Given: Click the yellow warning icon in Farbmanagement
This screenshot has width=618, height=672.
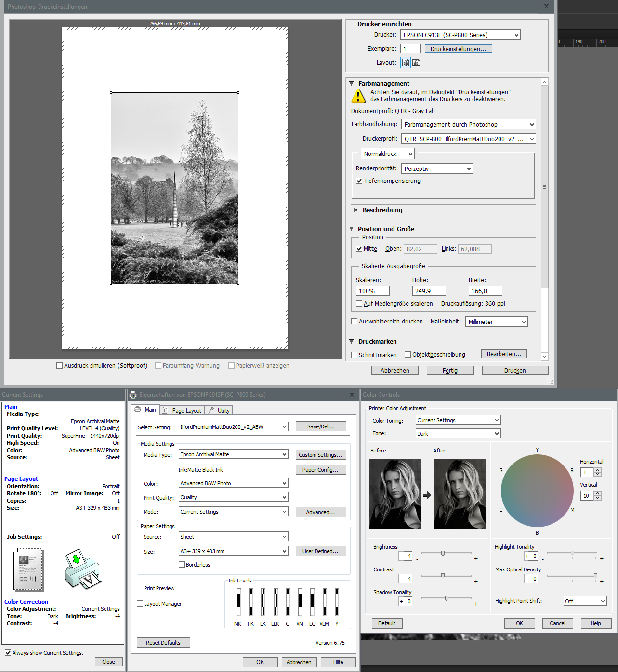Looking at the screenshot, I should point(358,96).
